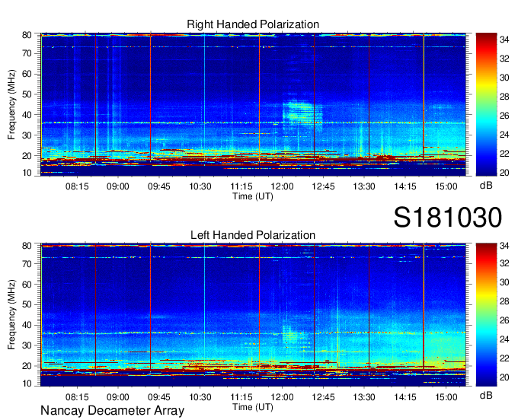Click the 08:15 time tick under Left Handed plot
The width and height of the screenshot is (518, 420).
tap(77, 397)
